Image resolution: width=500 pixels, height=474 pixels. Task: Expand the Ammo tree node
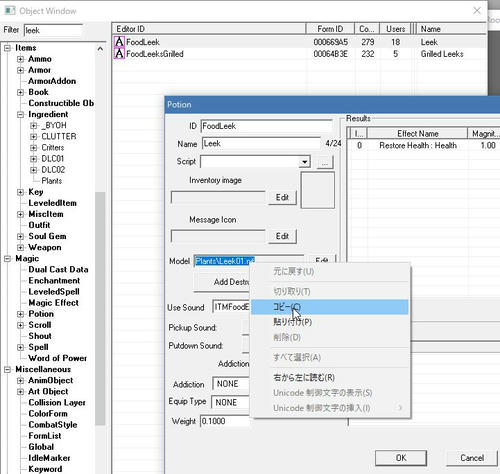[21, 59]
